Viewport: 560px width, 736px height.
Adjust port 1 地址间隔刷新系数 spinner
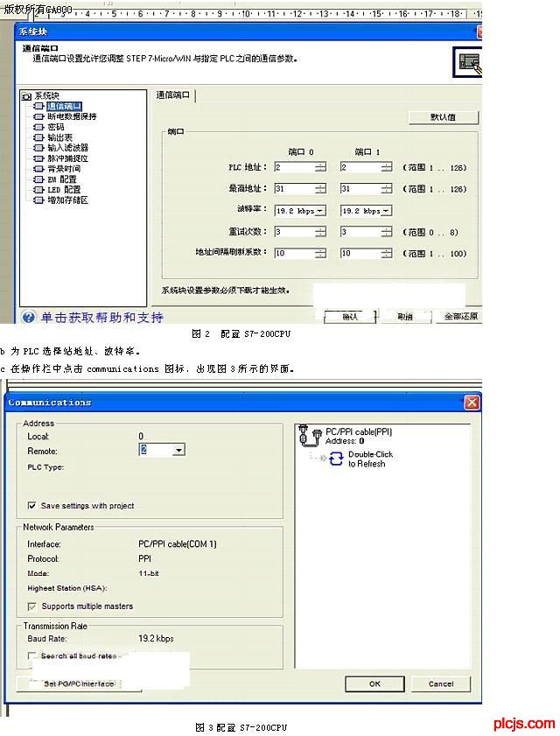tap(387, 254)
